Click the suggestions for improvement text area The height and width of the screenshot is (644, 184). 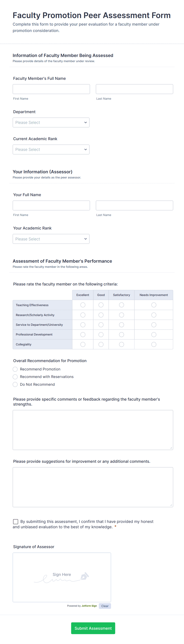point(93,487)
